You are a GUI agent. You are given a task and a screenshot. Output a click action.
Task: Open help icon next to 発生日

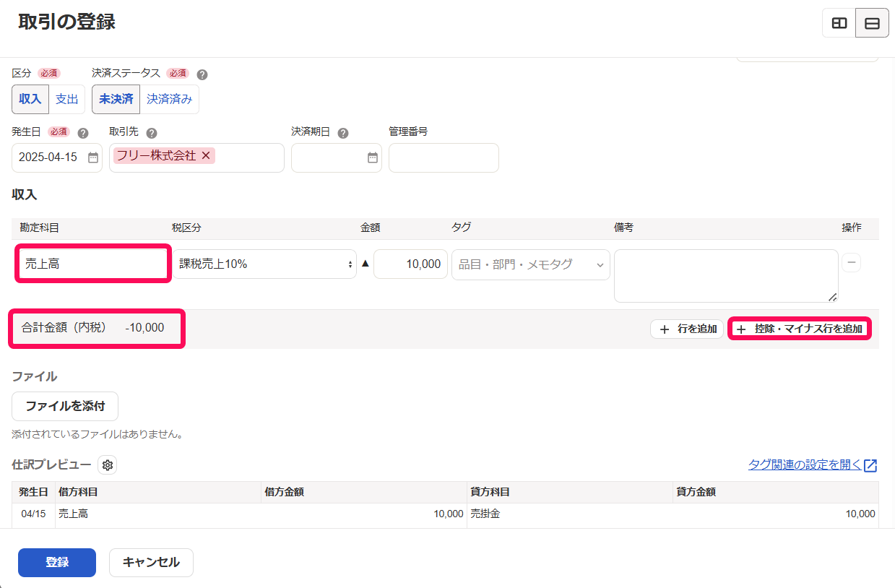[83, 133]
